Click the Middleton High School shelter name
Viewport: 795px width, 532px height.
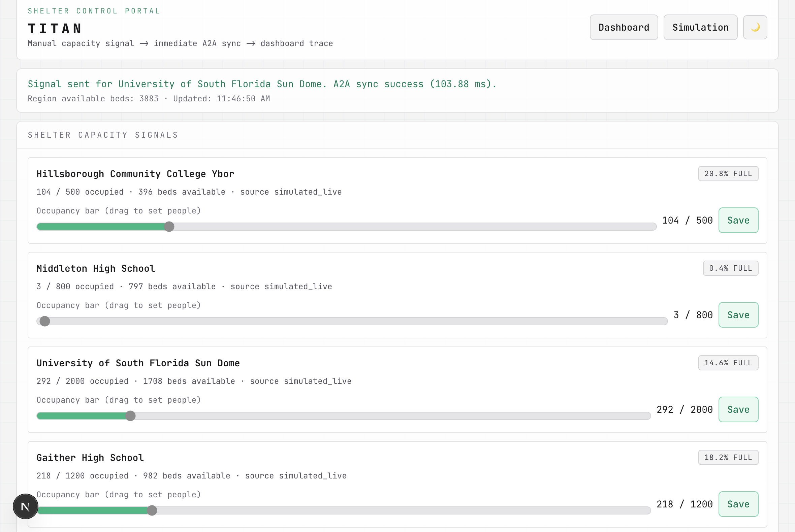point(96,269)
